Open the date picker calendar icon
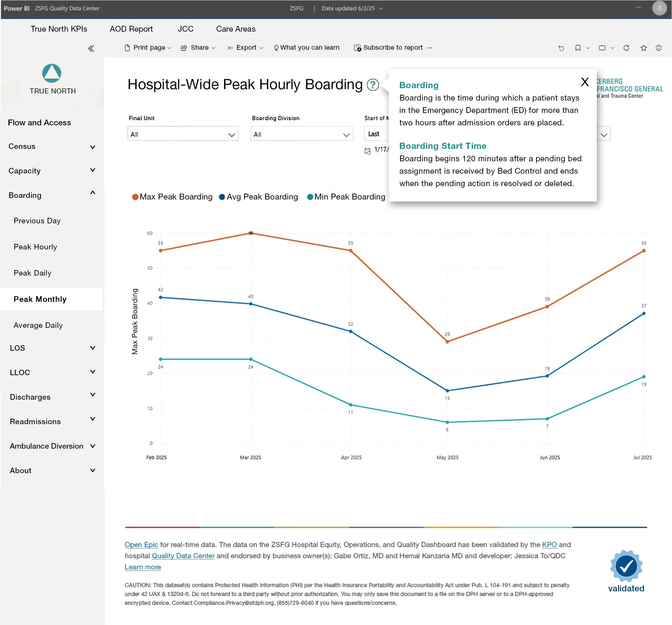Image resolution: width=672 pixels, height=625 pixels. (x=368, y=150)
